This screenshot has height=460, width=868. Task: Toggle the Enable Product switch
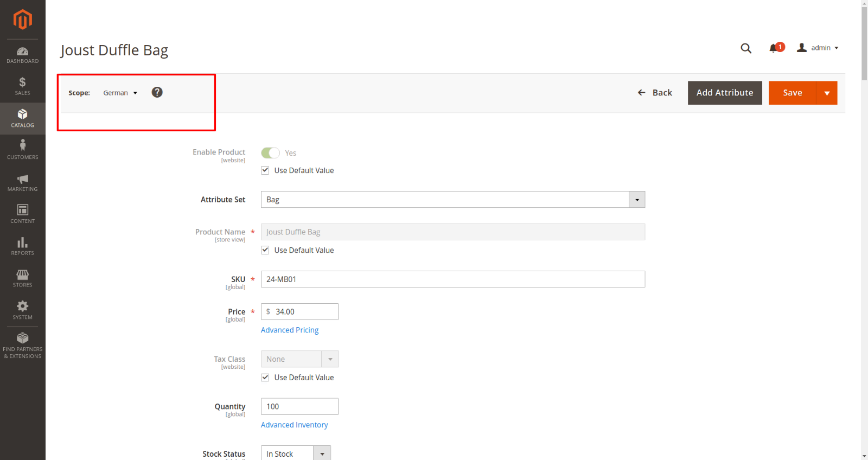pyautogui.click(x=270, y=153)
